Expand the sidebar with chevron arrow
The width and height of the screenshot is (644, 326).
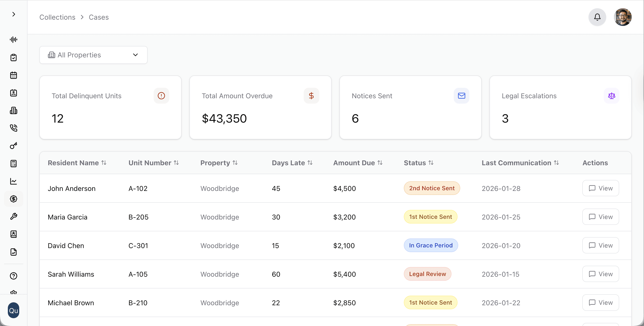(13, 14)
